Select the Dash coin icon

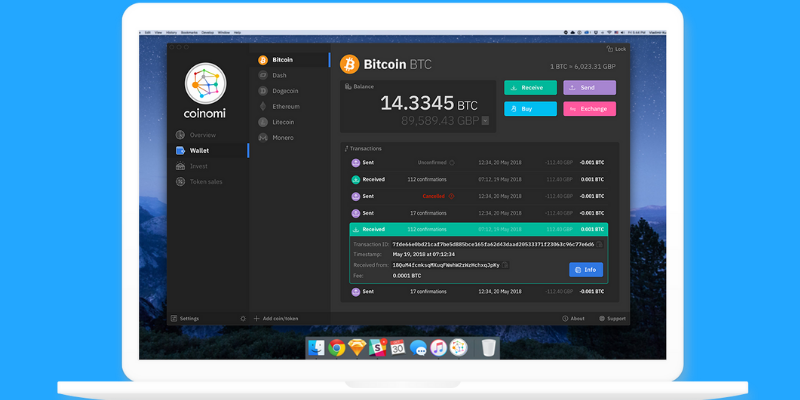tap(263, 76)
